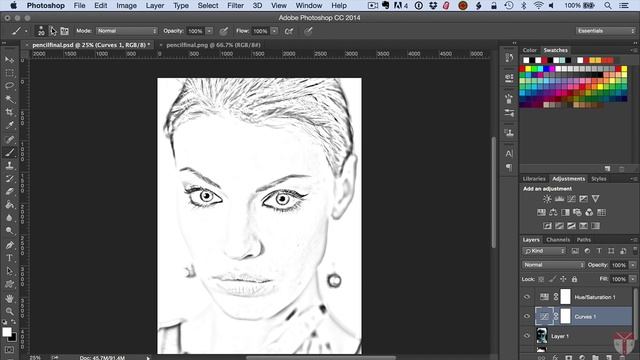Image resolution: width=640 pixels, height=360 pixels.
Task: Select the Hand tool
Action: coord(9,298)
